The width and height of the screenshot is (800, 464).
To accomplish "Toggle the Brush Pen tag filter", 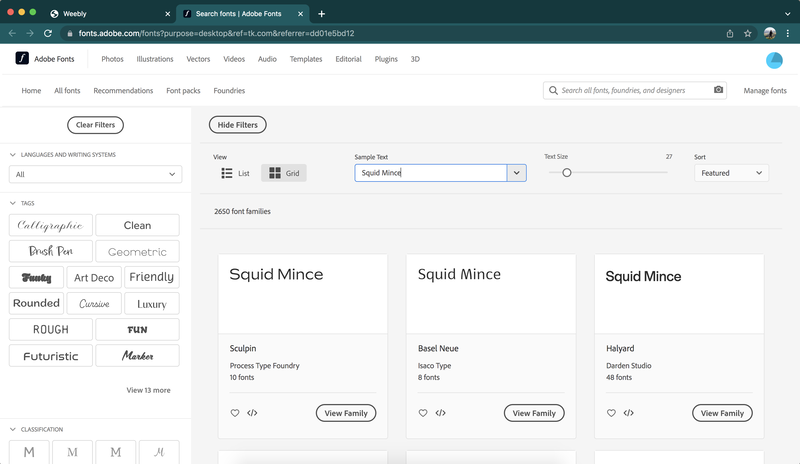I will point(51,251).
